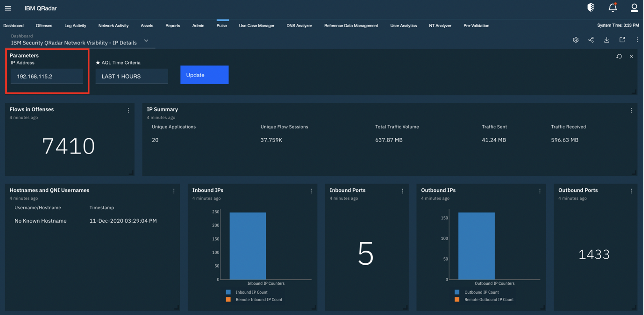Click the Timestamp column header
This screenshot has width=644, height=315.
click(x=102, y=208)
